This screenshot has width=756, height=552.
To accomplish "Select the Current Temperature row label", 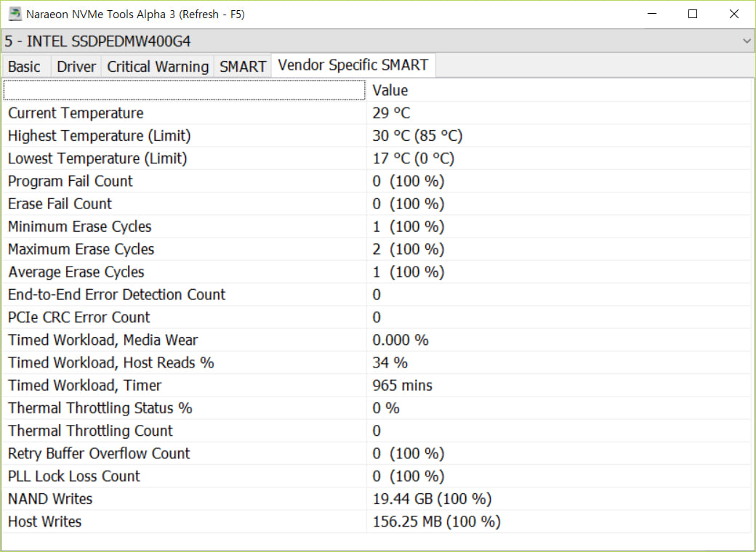I will point(76,113).
